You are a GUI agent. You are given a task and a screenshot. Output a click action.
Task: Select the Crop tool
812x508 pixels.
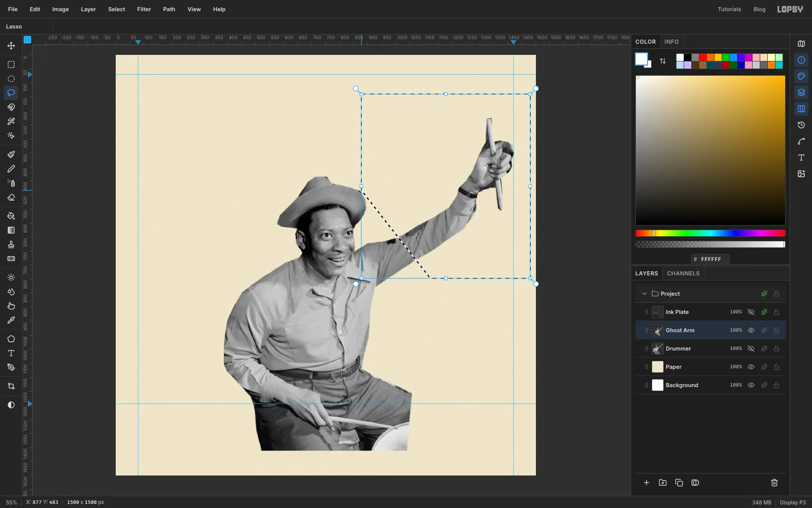click(x=11, y=386)
